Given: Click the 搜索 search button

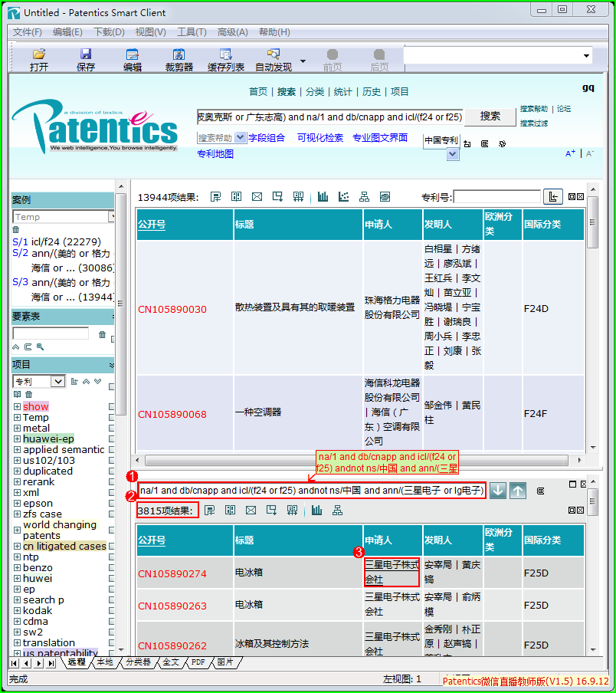Looking at the screenshot, I should coord(490,117).
